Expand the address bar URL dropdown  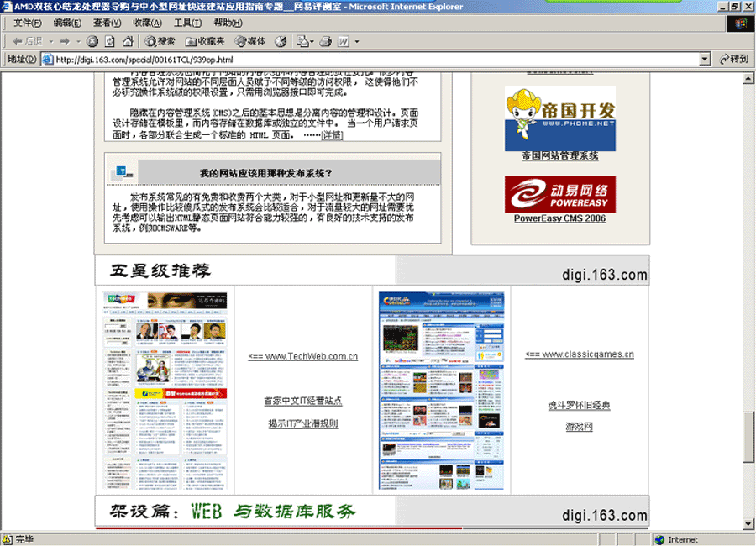[x=706, y=60]
